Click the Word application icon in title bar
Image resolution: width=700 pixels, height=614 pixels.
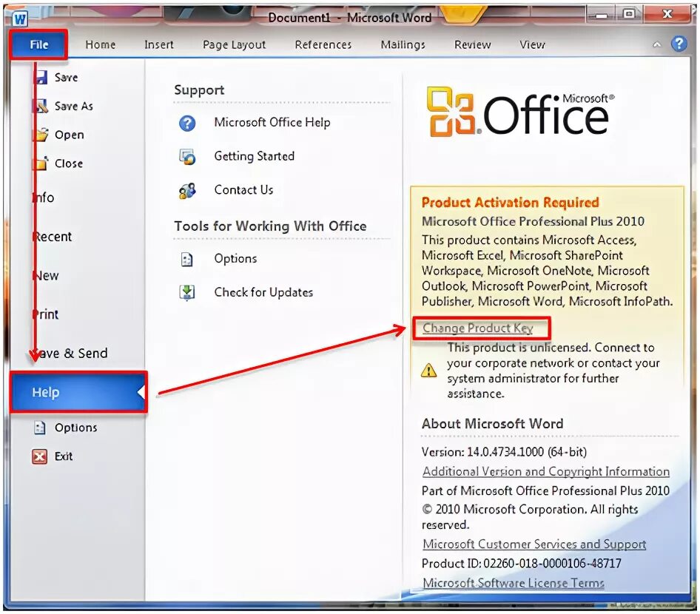tap(20, 18)
